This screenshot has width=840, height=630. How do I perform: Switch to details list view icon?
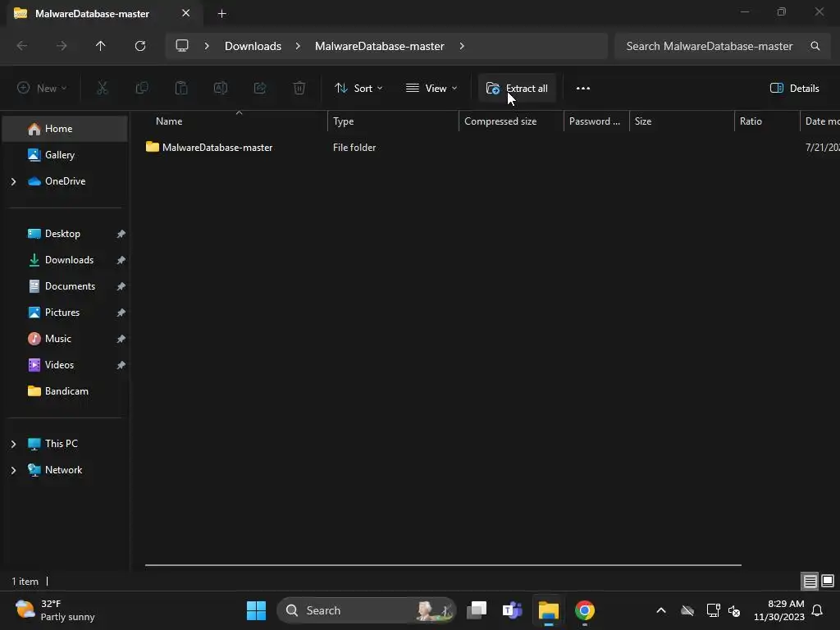(x=810, y=581)
